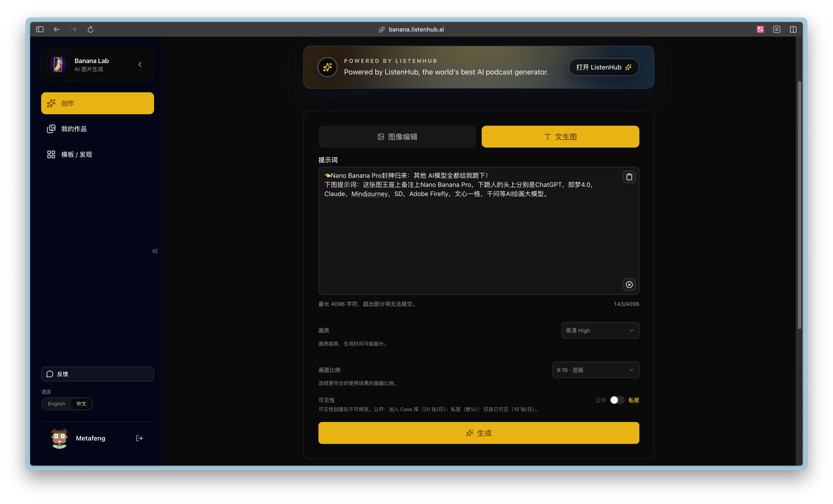Click the 反馈 feedback button
The image size is (833, 504).
pyautogui.click(x=97, y=374)
